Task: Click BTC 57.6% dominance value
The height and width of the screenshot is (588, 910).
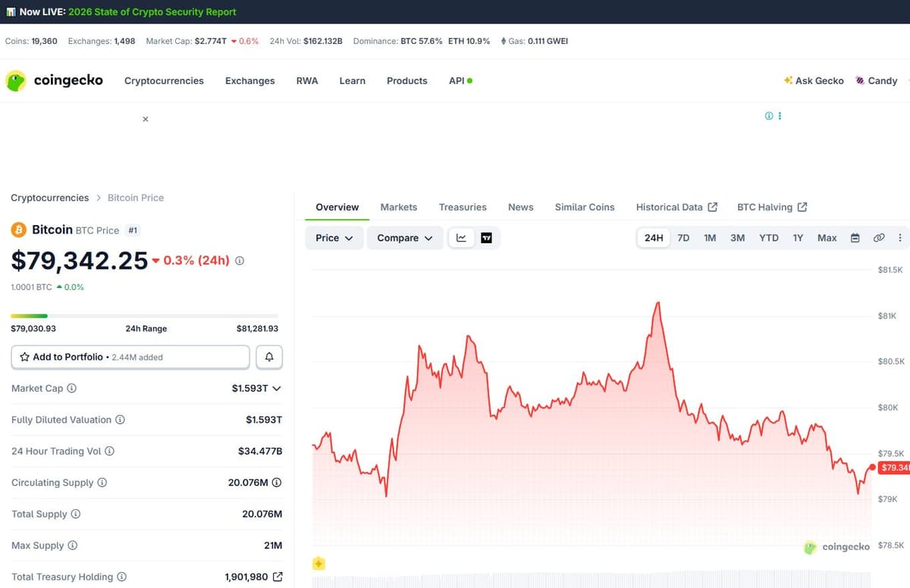Action: tap(422, 41)
